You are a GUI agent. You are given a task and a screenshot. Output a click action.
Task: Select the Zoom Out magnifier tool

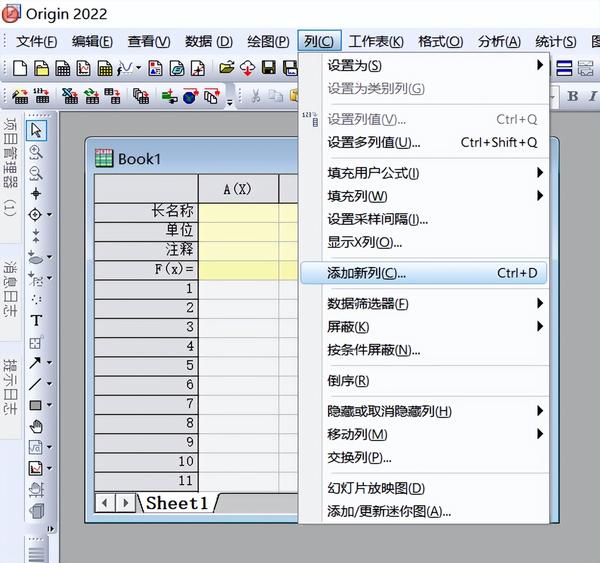tap(36, 173)
